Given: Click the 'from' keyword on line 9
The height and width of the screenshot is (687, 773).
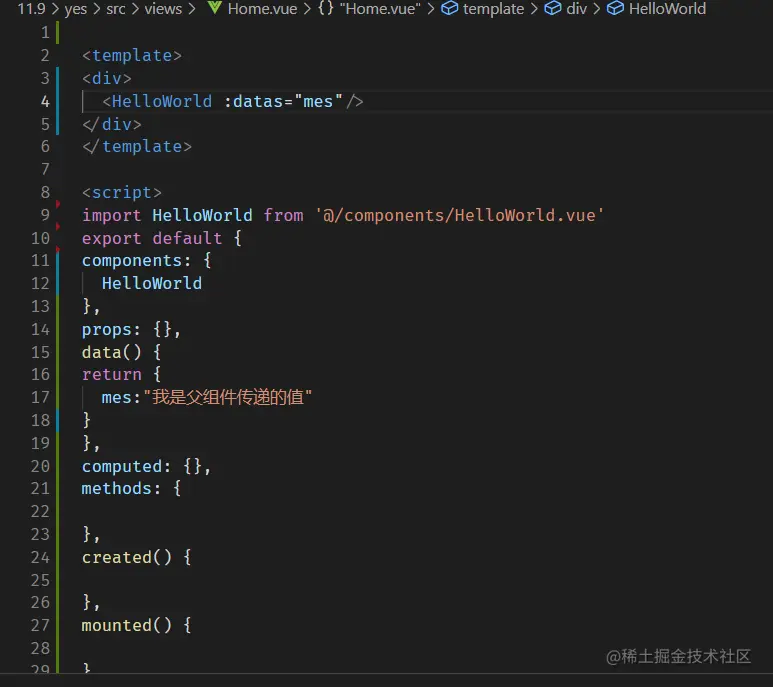Looking at the screenshot, I should [283, 215].
